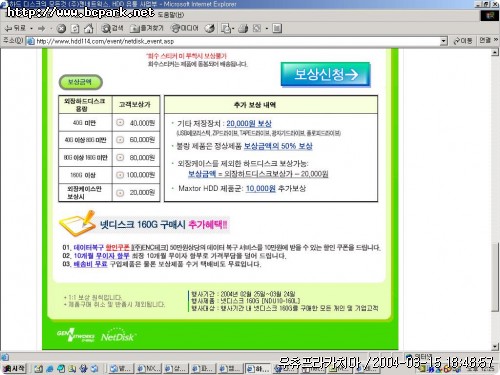Click the green 보상금액 pill label
The image size is (500, 375).
tap(80, 82)
